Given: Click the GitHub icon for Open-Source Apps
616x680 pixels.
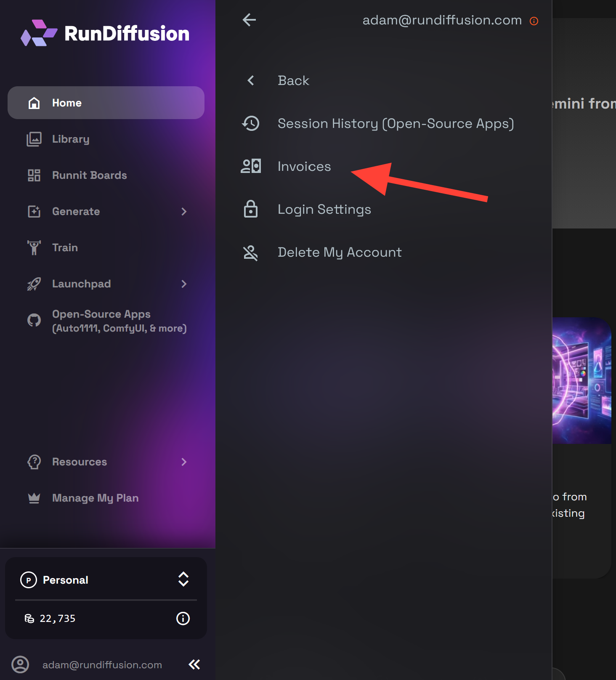Looking at the screenshot, I should tap(34, 321).
